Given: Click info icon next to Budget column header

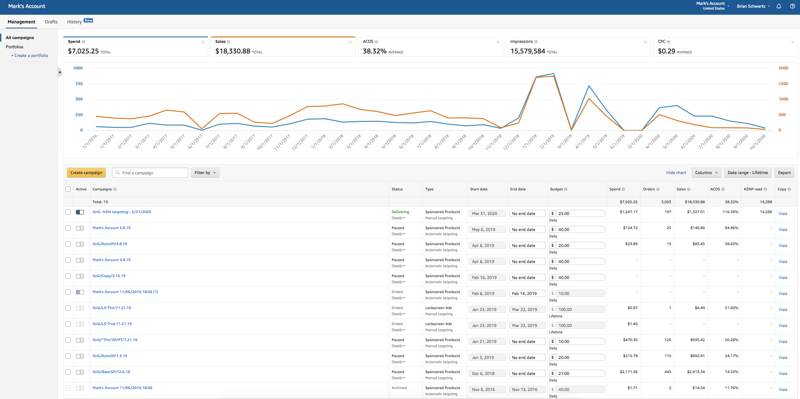Looking at the screenshot, I should point(565,189).
